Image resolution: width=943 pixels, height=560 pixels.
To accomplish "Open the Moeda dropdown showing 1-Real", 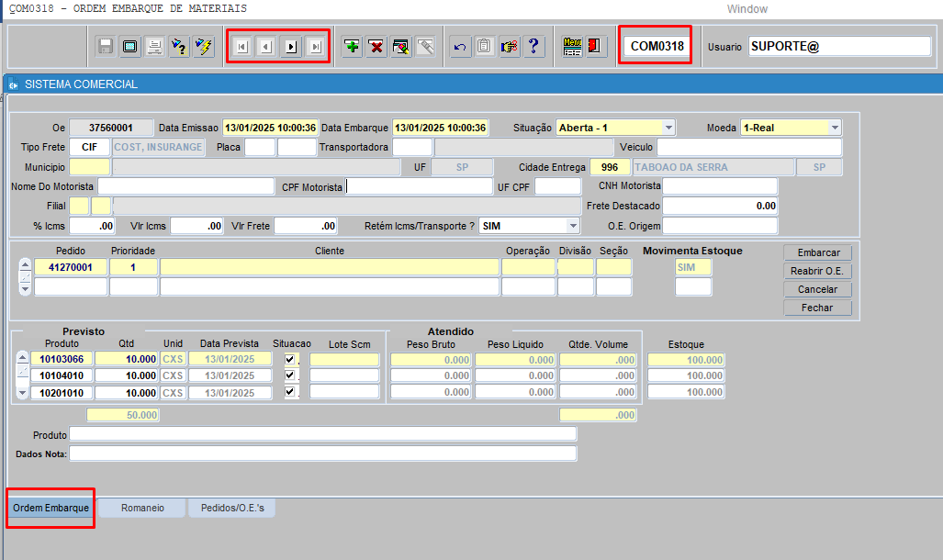I will tap(835, 128).
